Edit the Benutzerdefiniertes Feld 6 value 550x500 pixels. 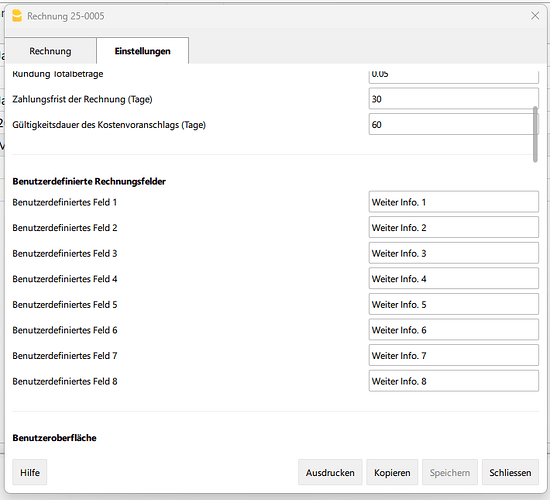click(454, 330)
